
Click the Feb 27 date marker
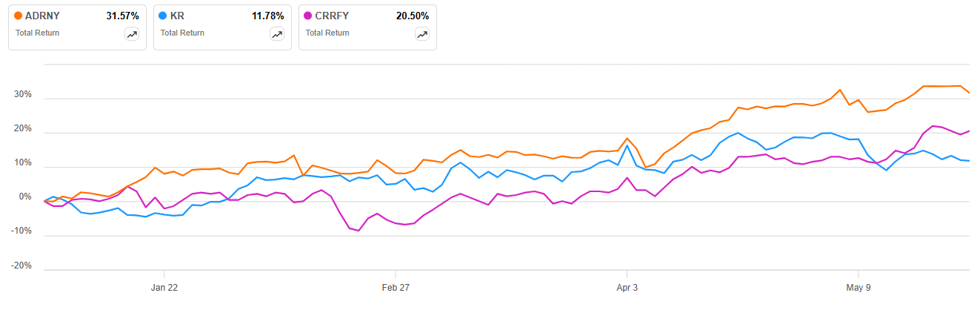[x=396, y=287]
